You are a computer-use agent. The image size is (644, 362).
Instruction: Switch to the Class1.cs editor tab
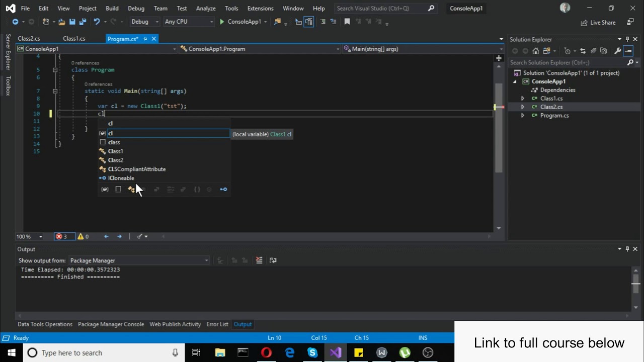pos(74,39)
